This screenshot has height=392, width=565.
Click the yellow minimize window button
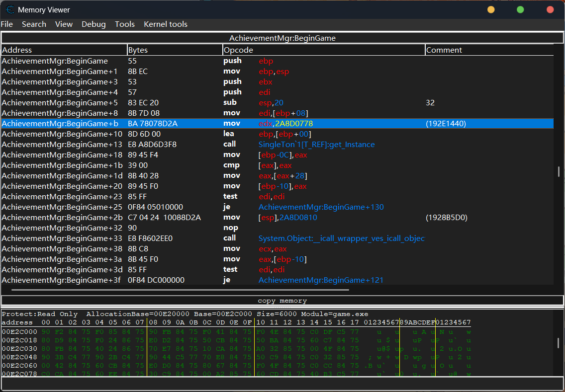coord(491,9)
